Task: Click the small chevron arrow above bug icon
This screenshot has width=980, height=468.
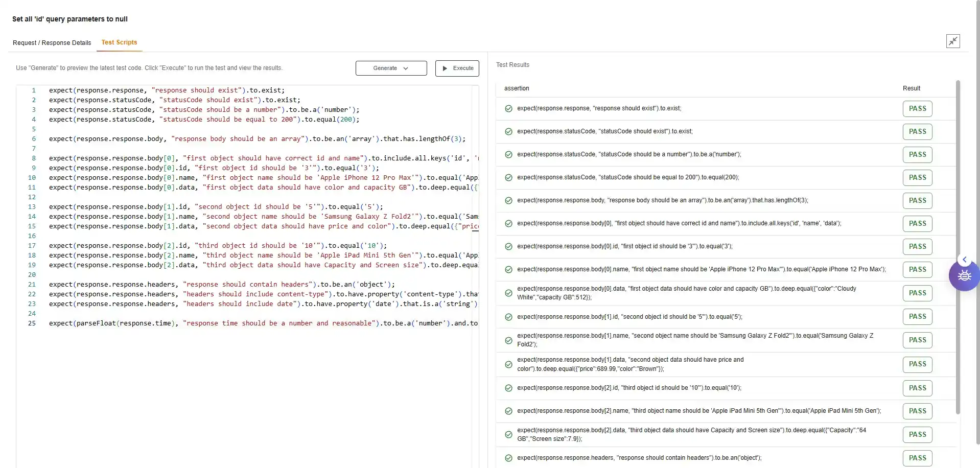Action: pos(964,260)
